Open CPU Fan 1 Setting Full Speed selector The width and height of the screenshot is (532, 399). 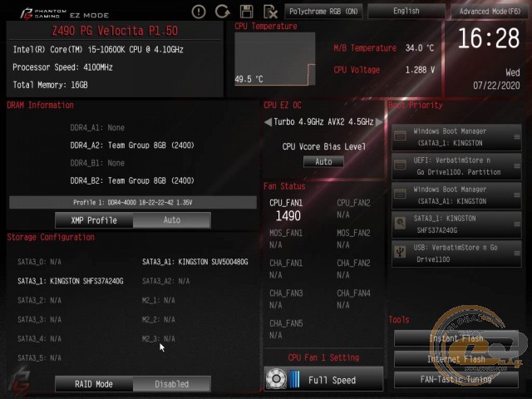coord(323,379)
